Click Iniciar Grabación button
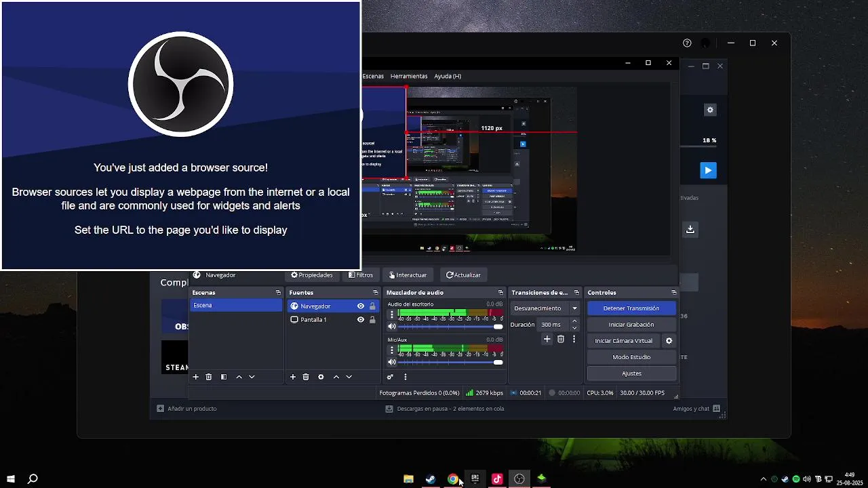This screenshot has width=868, height=488. click(631, 325)
